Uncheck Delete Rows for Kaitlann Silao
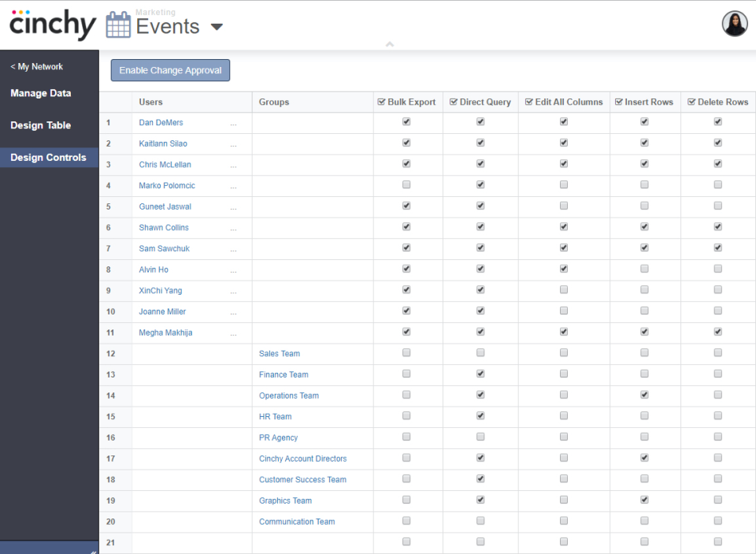The image size is (756, 554). (x=717, y=143)
